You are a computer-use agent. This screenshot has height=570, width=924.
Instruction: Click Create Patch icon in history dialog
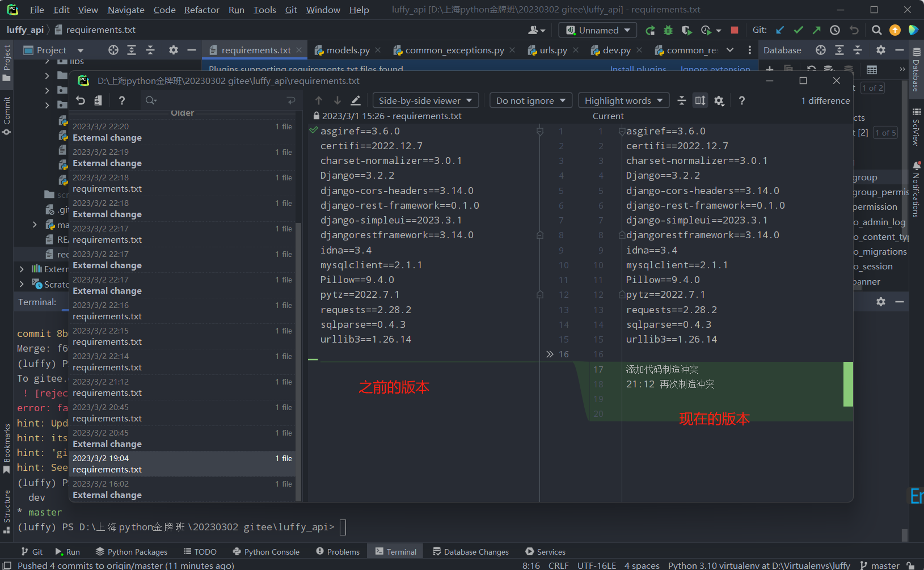click(98, 100)
